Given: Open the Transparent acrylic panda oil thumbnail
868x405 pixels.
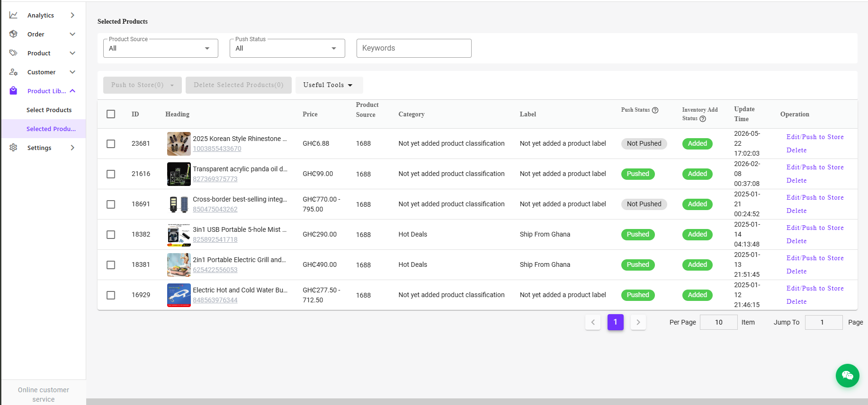Looking at the screenshot, I should (x=179, y=174).
